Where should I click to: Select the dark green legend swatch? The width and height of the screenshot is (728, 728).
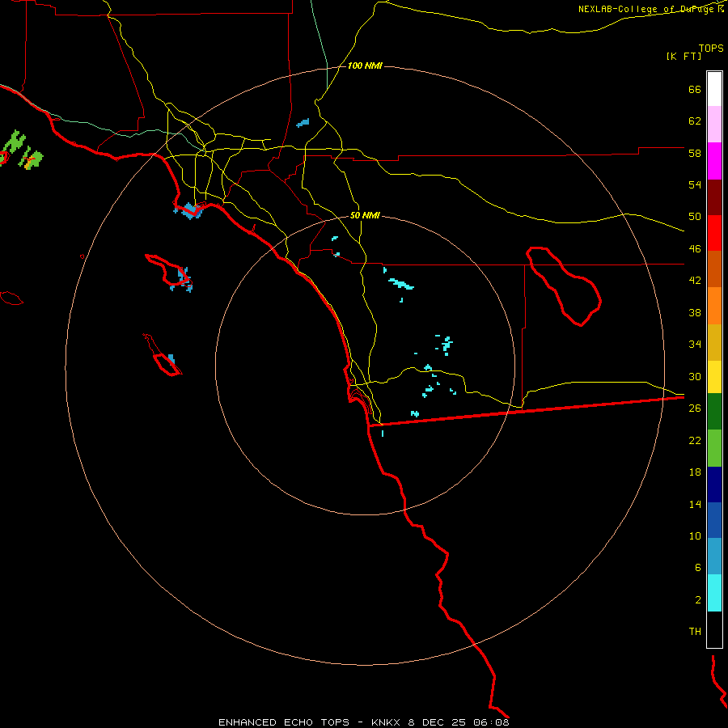tap(714, 412)
